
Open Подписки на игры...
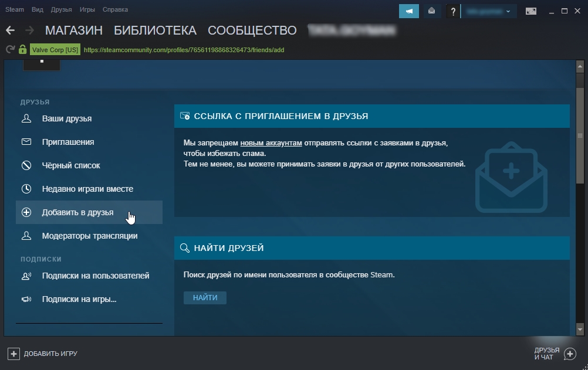89,299
